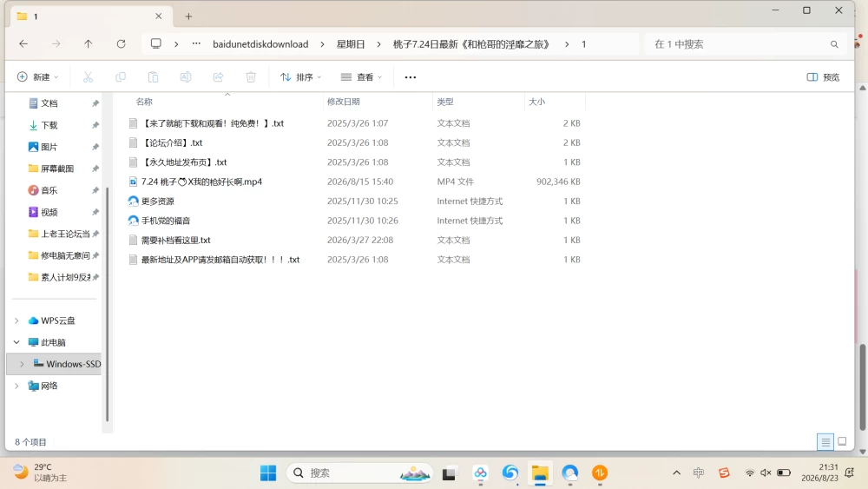Open the three-dot See more menu in toolbar
This screenshot has height=489, width=868.
(411, 77)
